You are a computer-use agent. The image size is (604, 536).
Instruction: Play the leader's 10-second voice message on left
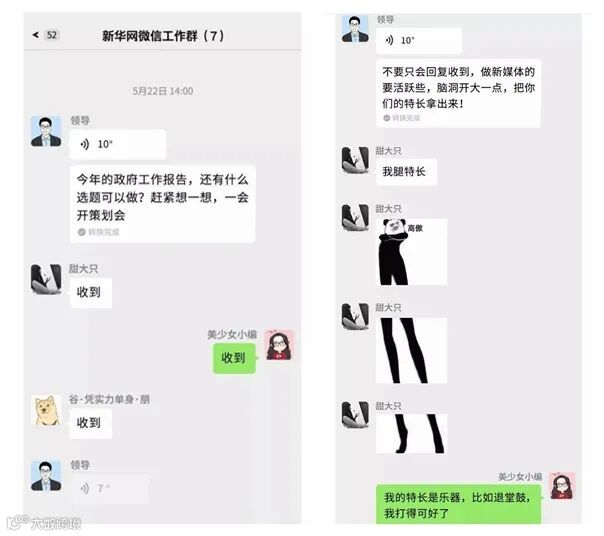118,145
